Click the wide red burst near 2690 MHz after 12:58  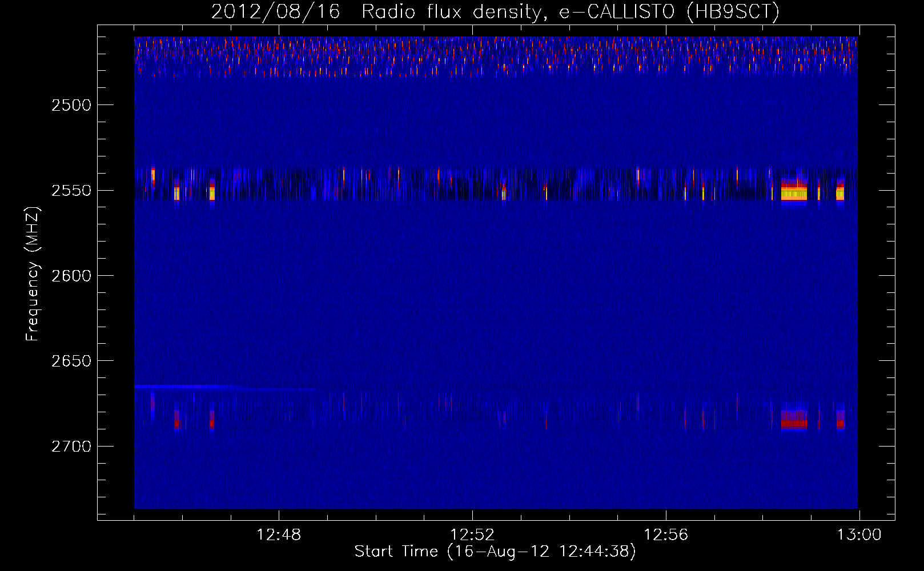794,421
